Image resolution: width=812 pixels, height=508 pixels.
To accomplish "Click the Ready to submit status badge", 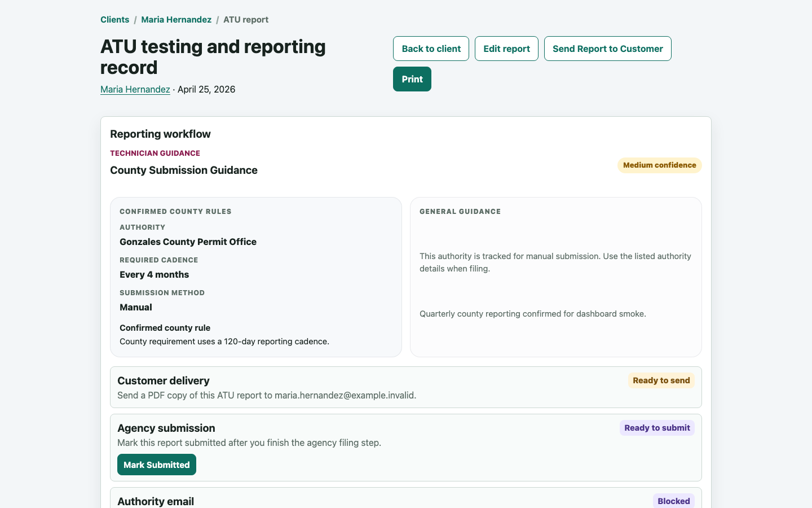I will tap(657, 428).
